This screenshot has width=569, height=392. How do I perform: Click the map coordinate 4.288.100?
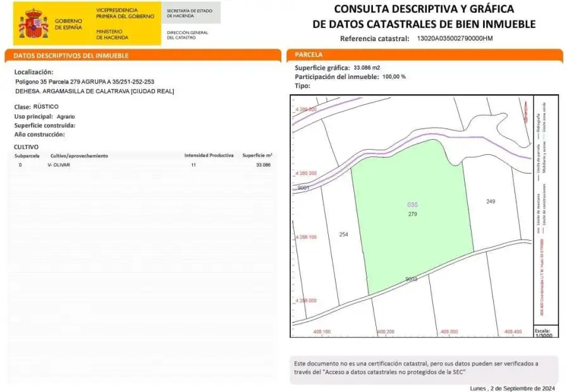click(x=306, y=237)
